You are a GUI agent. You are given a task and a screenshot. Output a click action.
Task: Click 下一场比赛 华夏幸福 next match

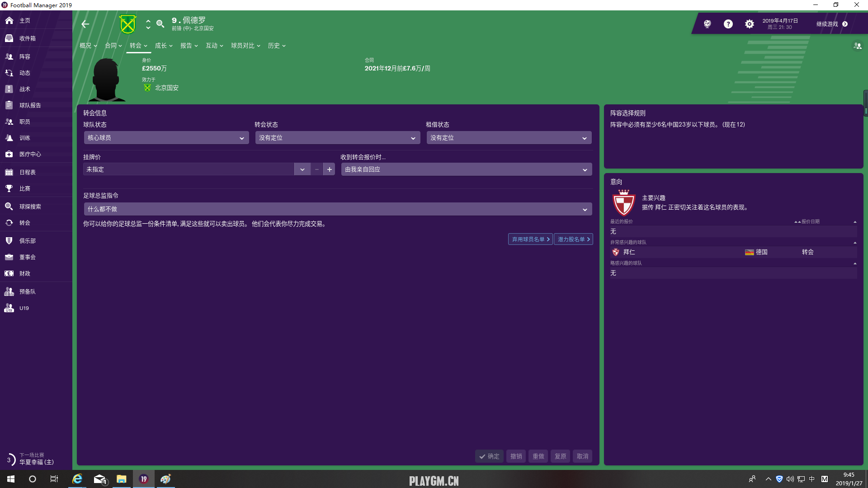point(36,459)
